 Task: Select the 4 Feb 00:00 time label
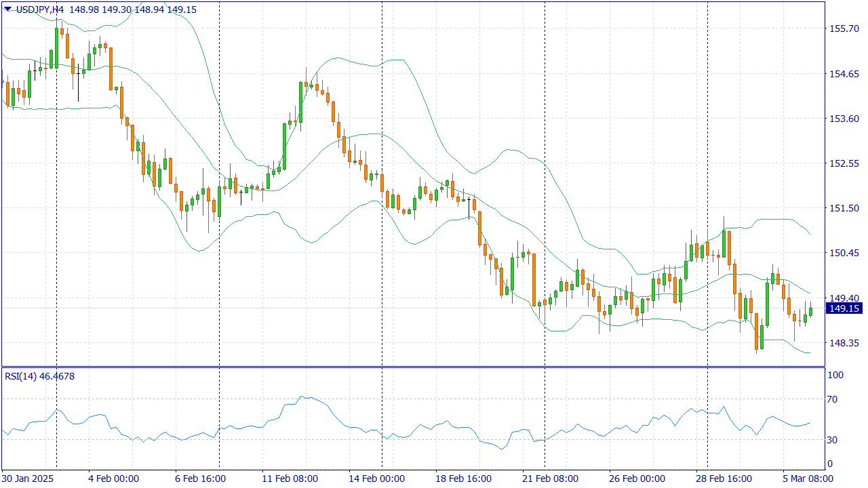point(113,479)
